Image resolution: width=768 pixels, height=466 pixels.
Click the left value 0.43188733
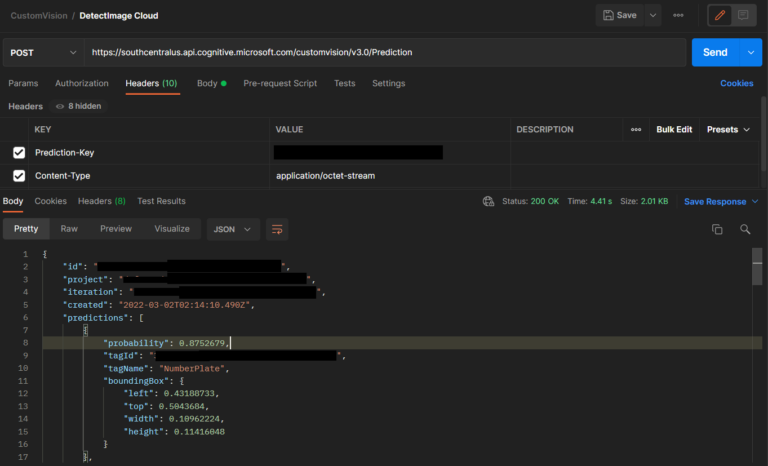189,393
